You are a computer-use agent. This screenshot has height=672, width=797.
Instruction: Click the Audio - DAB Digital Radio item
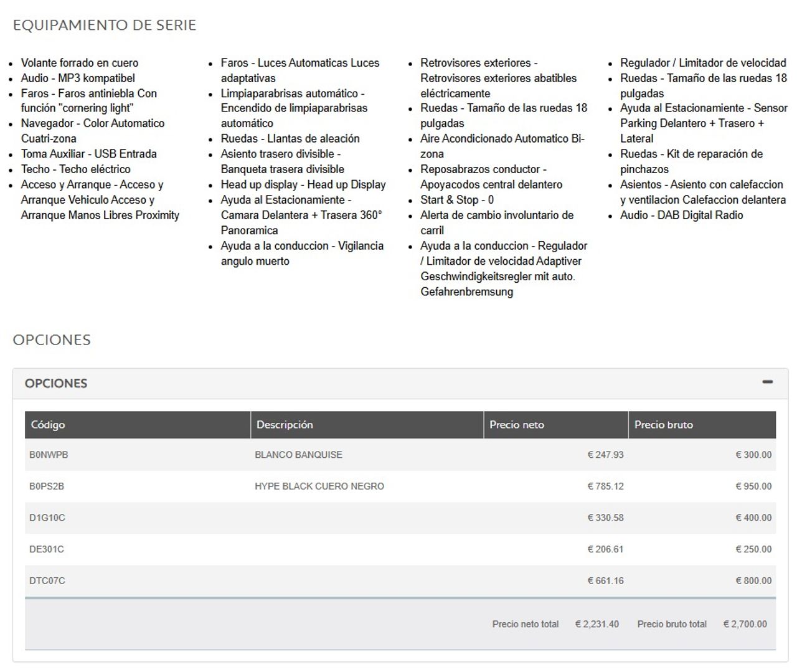pyautogui.click(x=681, y=215)
